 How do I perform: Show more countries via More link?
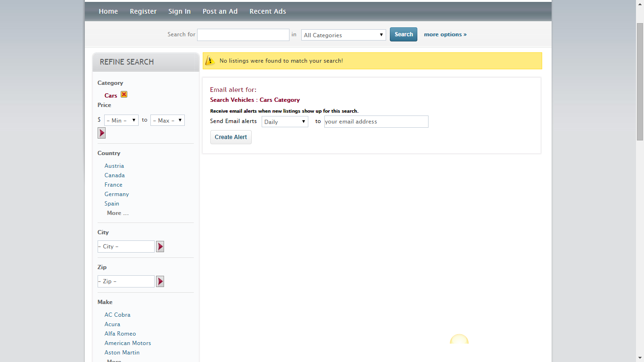tap(117, 213)
